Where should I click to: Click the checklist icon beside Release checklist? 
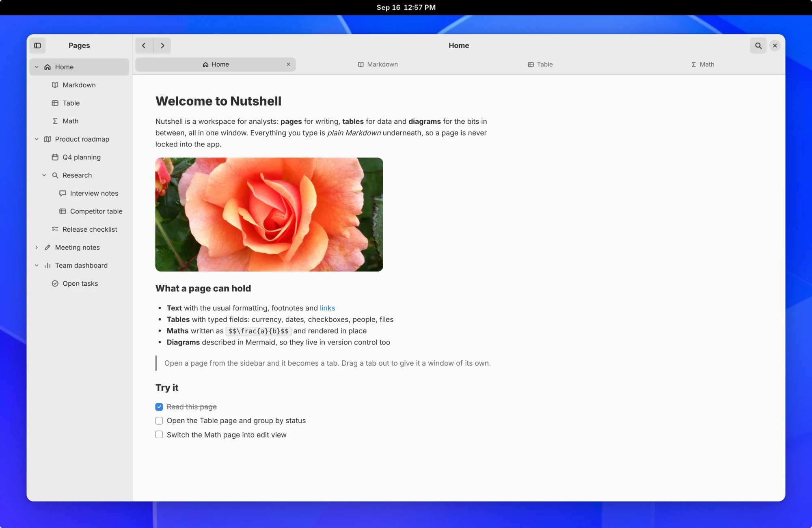(55, 229)
